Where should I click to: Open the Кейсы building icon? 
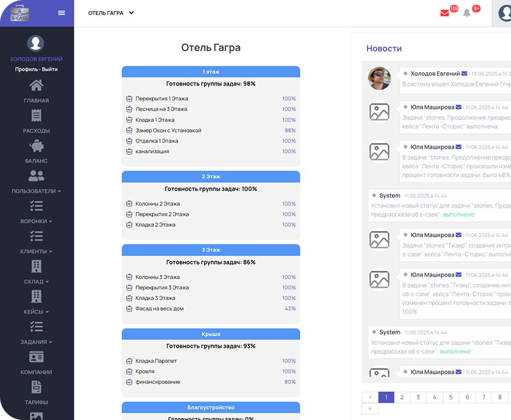coord(36,297)
